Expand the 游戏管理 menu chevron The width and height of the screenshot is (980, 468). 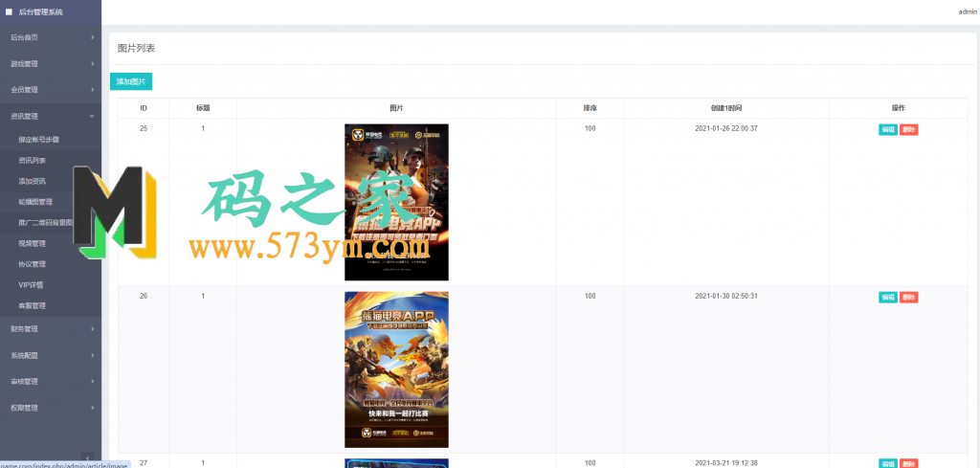tap(93, 64)
